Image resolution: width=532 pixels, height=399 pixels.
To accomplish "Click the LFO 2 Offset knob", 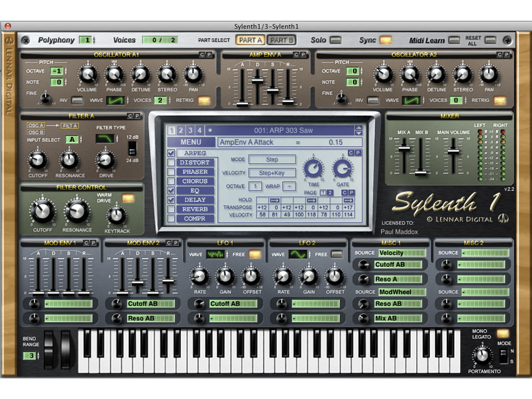I will (x=335, y=277).
